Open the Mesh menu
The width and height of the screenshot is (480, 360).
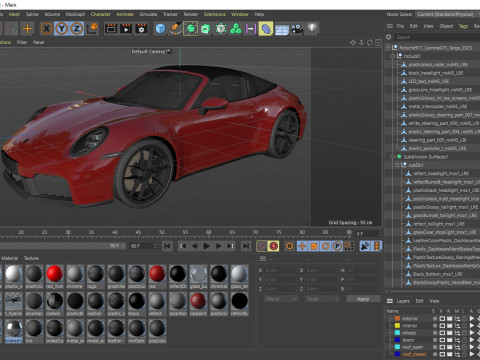coord(14,14)
